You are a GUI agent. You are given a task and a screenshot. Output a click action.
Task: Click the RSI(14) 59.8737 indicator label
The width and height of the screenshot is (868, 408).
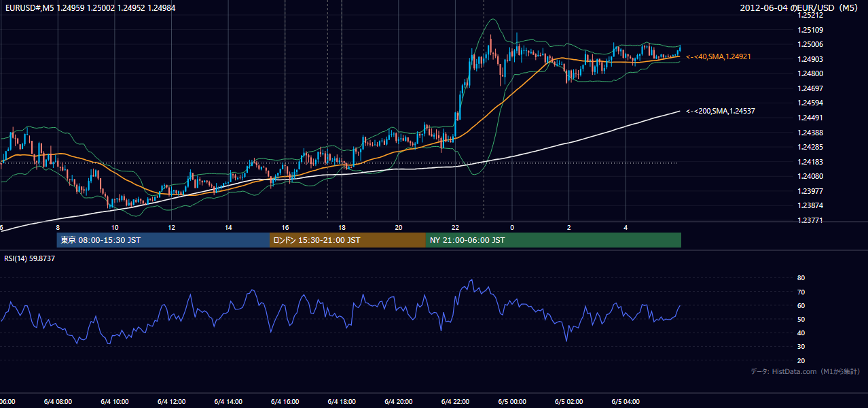pos(30,258)
